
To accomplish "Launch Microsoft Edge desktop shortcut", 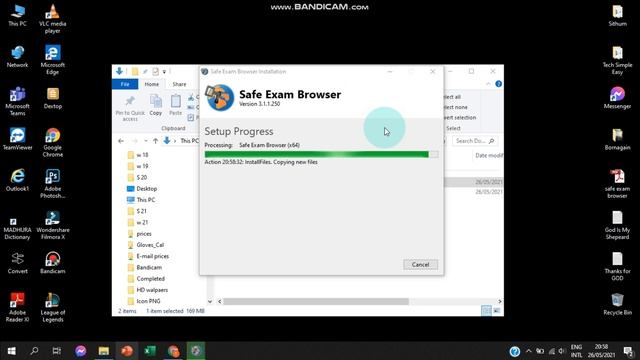I will pos(53,60).
